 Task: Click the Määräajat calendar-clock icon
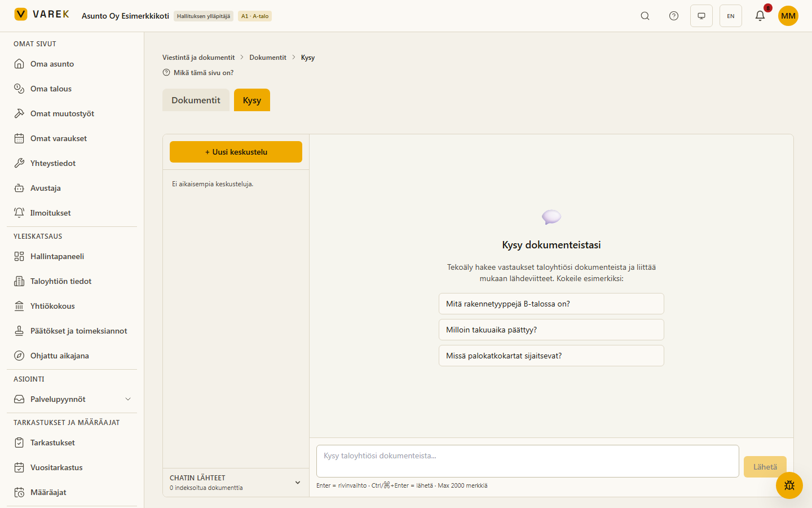(19, 492)
